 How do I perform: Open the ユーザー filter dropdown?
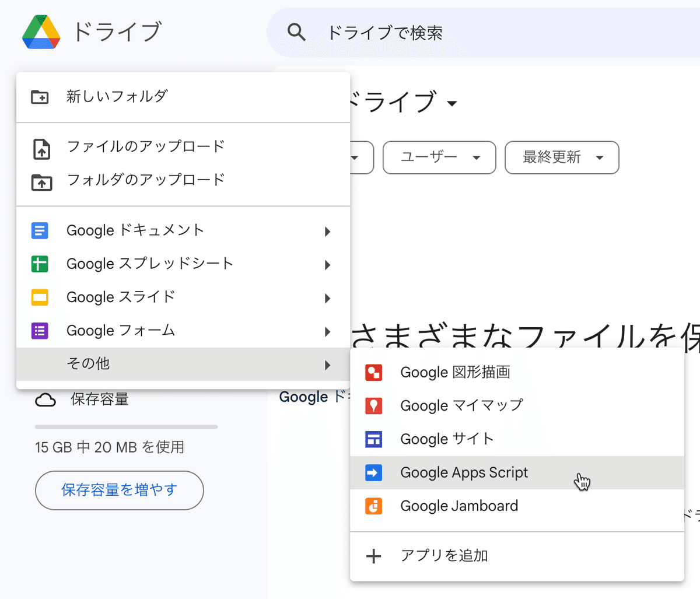(x=439, y=157)
